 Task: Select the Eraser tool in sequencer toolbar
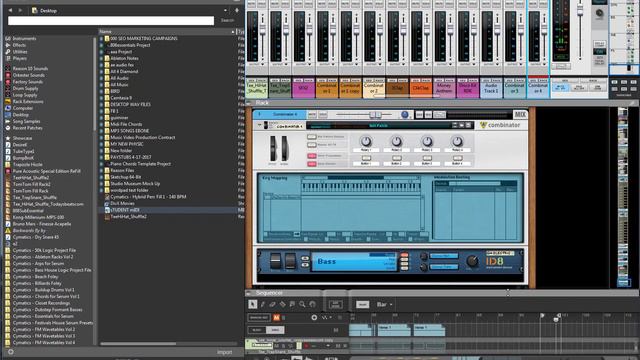pos(272,304)
